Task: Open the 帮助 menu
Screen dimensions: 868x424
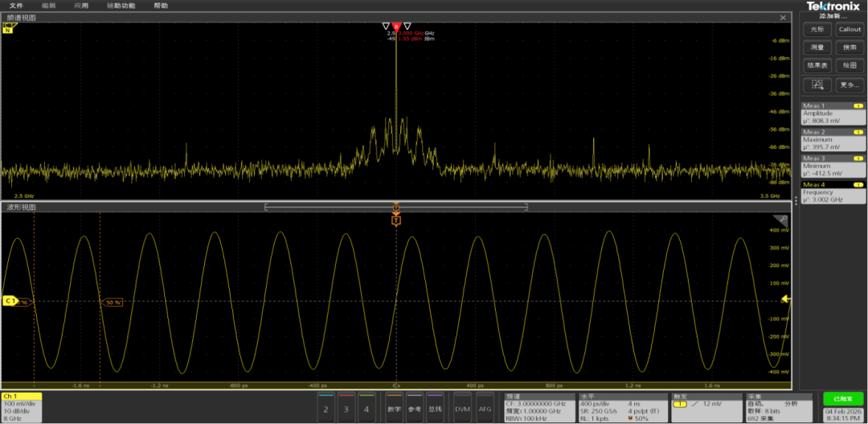Action: pyautogui.click(x=161, y=6)
